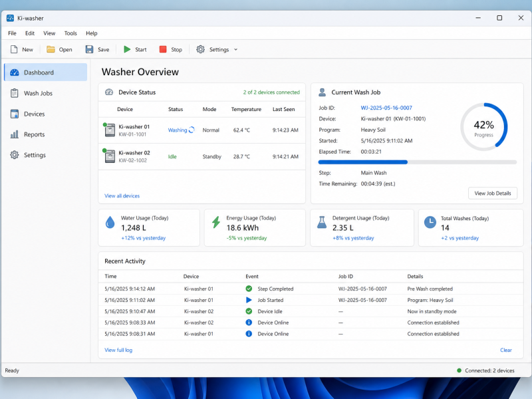Switch to the Wash Jobs sidebar tab
Screen dimensions: 532x399
click(x=45, y=93)
